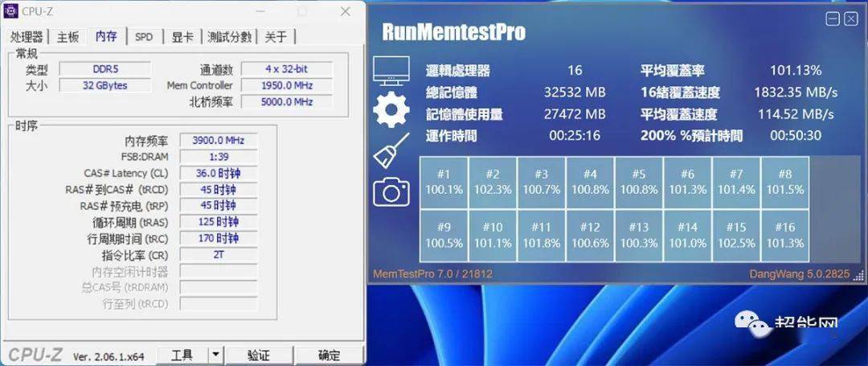Click the tRAS 125 时钟 value
868x366 pixels.
[218, 222]
